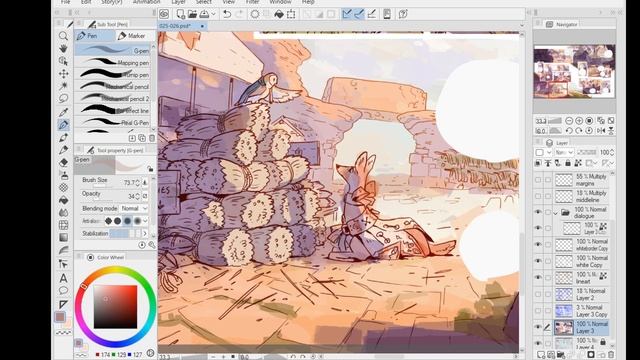Choose the G-pen brush

point(113,50)
